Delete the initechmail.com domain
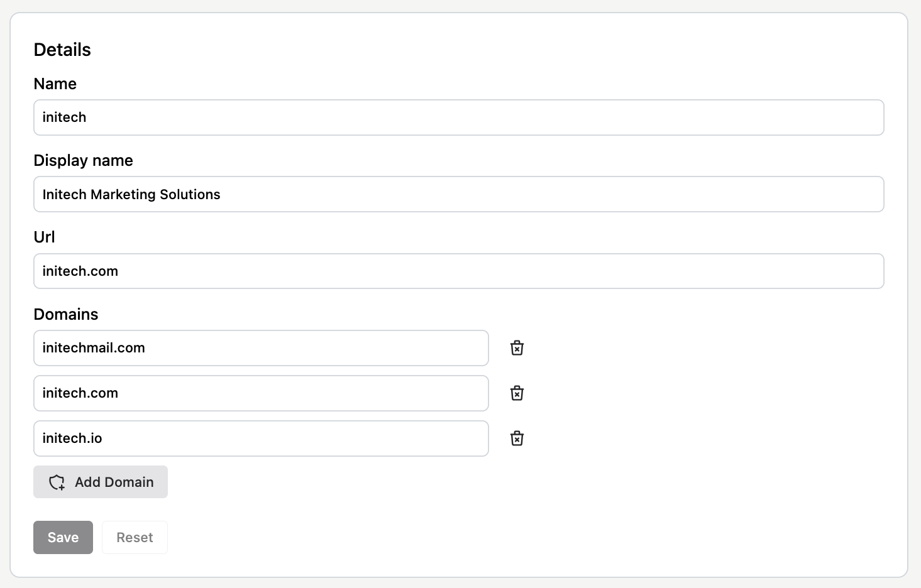Screen dimensions: 921x588 click(517, 348)
